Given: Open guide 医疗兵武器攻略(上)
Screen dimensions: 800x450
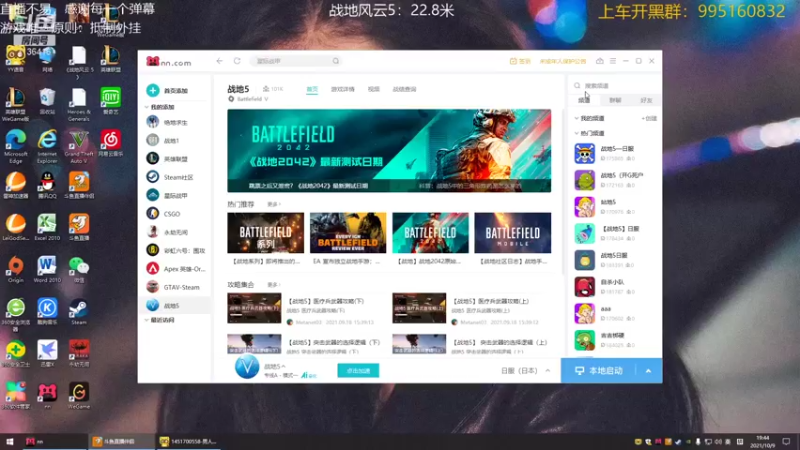Looking at the screenshot, I should (x=491, y=302).
